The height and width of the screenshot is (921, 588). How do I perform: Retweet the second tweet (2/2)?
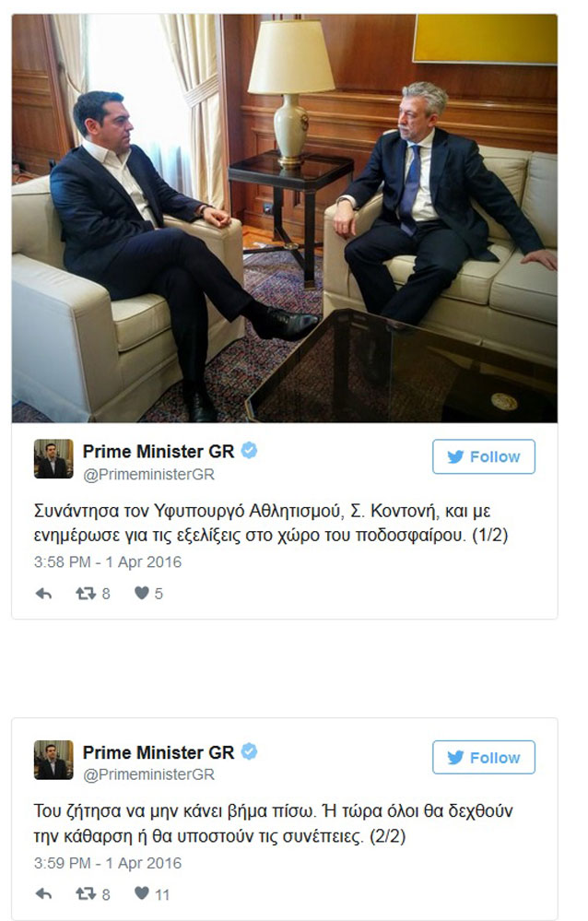[86, 894]
